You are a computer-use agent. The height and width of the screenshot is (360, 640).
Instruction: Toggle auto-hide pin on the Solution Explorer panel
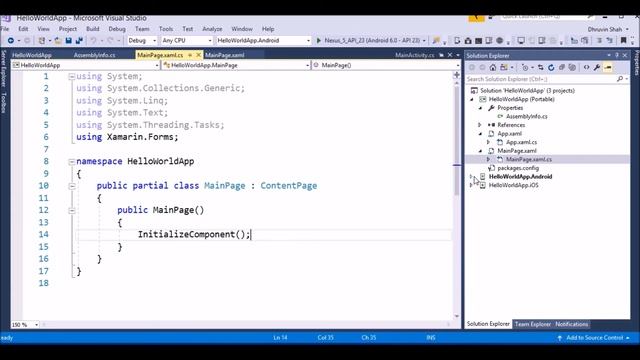(x=617, y=56)
